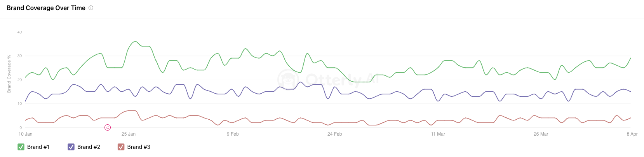644x157 pixels.
Task: Click the Brand #3 legend label
Action: (139, 147)
